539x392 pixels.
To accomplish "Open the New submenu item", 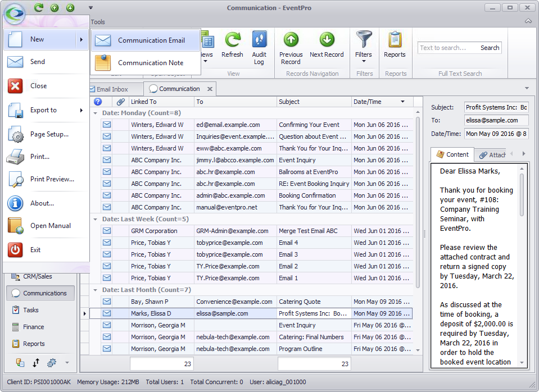I will coord(46,39).
